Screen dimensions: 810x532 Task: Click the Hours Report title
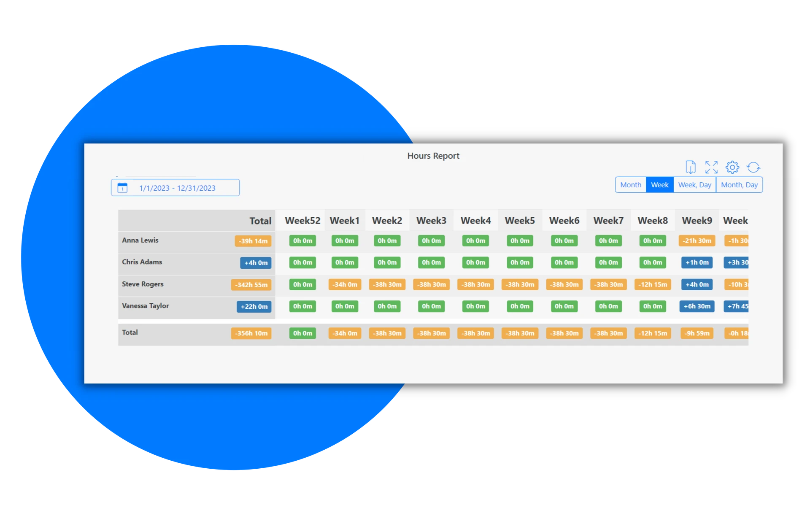(x=433, y=156)
